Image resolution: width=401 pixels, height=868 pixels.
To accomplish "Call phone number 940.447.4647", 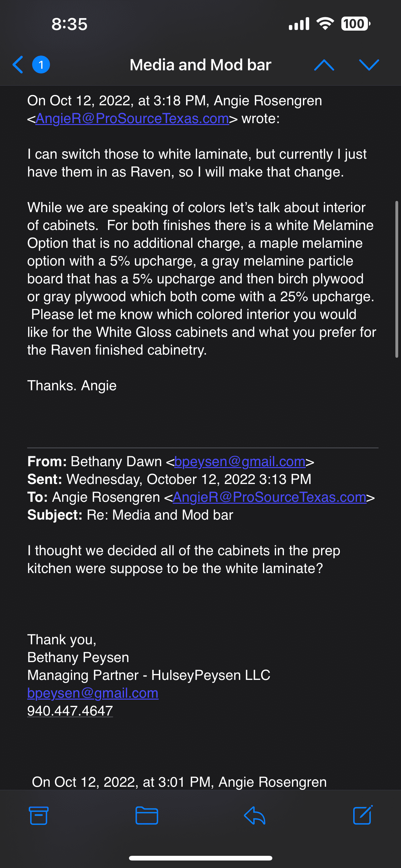I will pos(70,711).
